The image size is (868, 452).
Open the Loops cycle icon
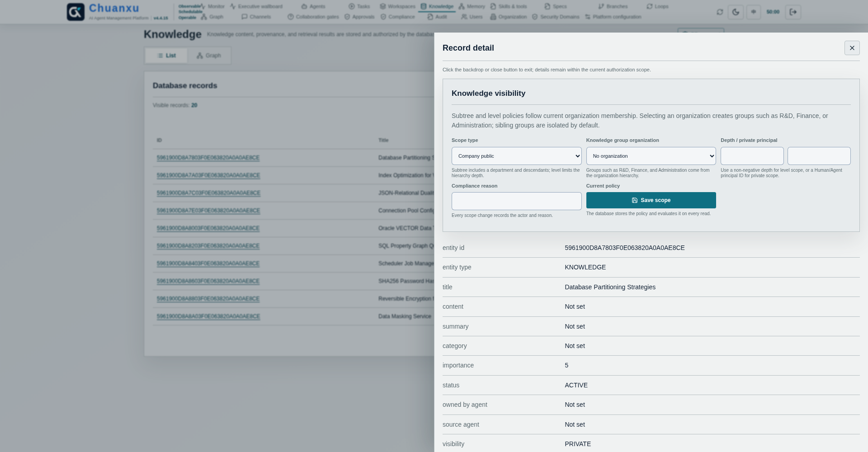coord(650,6)
